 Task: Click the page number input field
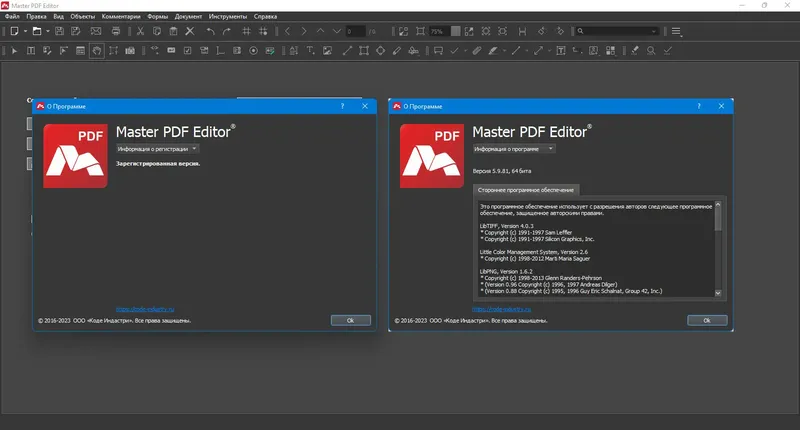tap(356, 31)
